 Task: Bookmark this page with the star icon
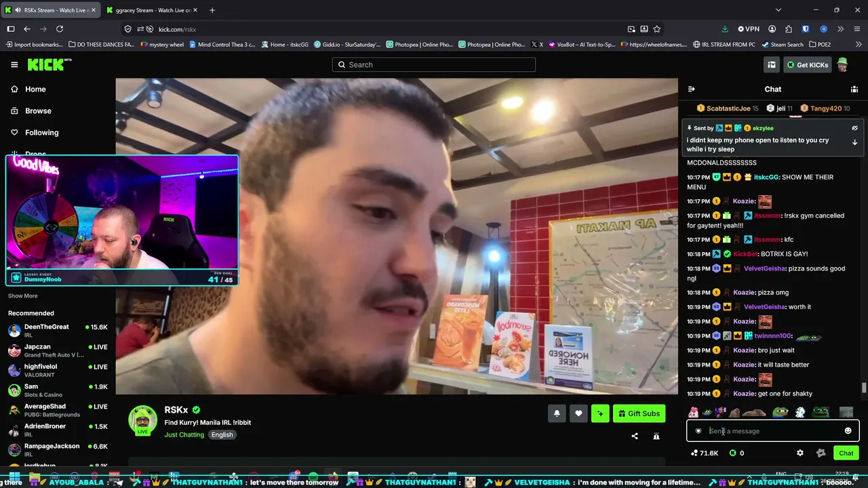[x=656, y=29]
